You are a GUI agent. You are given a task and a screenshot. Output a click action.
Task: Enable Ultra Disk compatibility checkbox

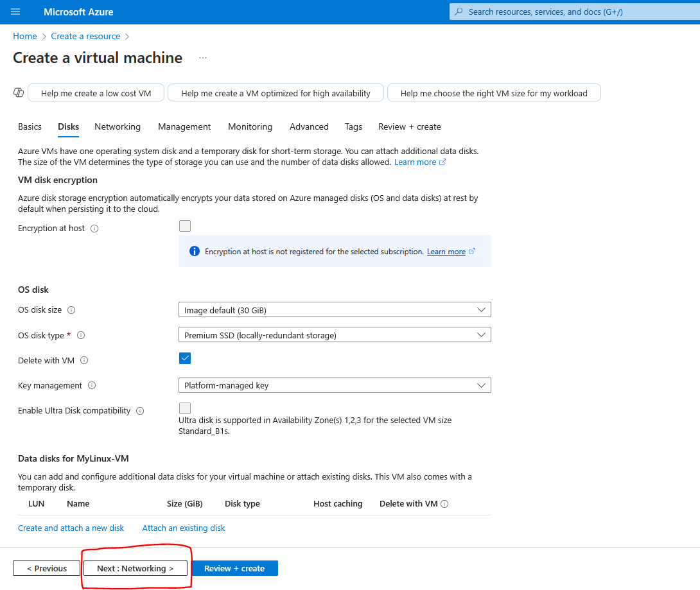(x=185, y=408)
